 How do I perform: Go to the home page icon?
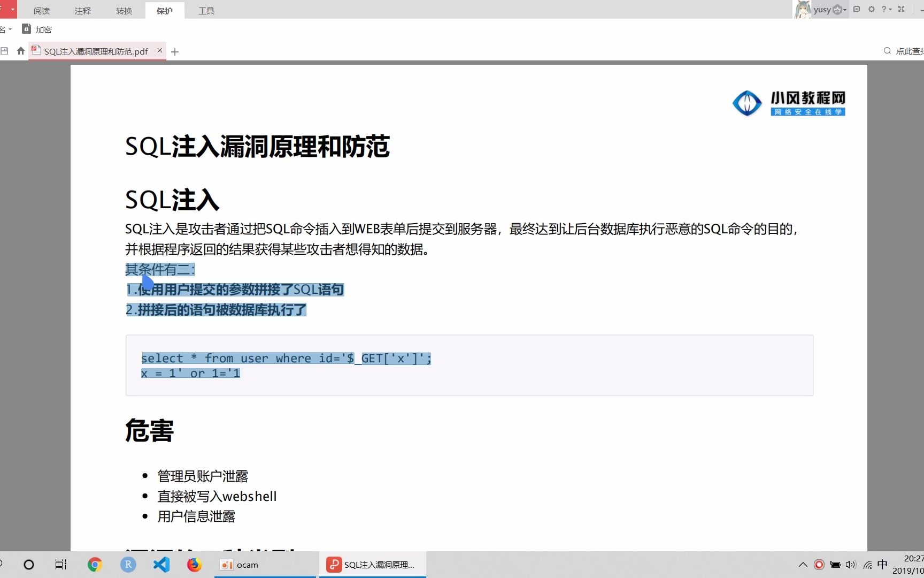point(21,51)
